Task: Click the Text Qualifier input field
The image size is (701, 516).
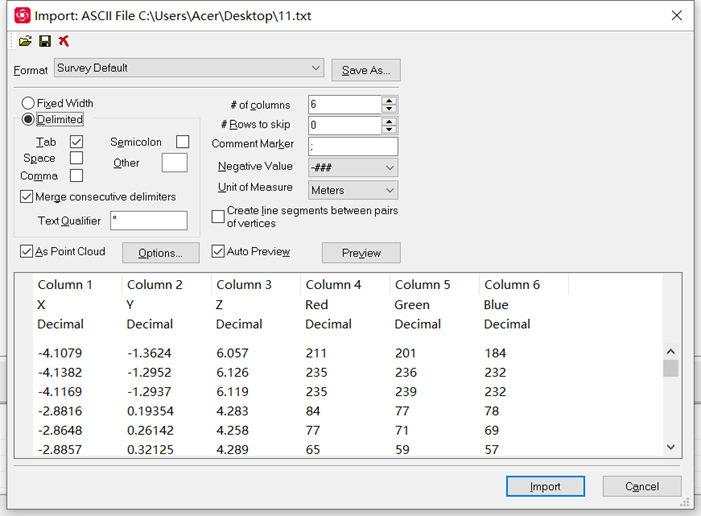Action: click(149, 220)
